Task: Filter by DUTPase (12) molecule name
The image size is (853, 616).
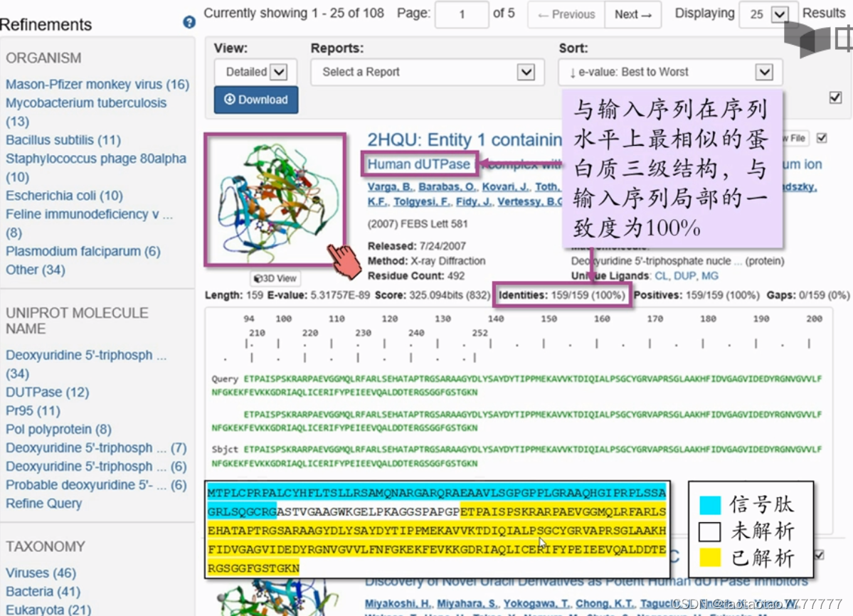Action: [48, 392]
